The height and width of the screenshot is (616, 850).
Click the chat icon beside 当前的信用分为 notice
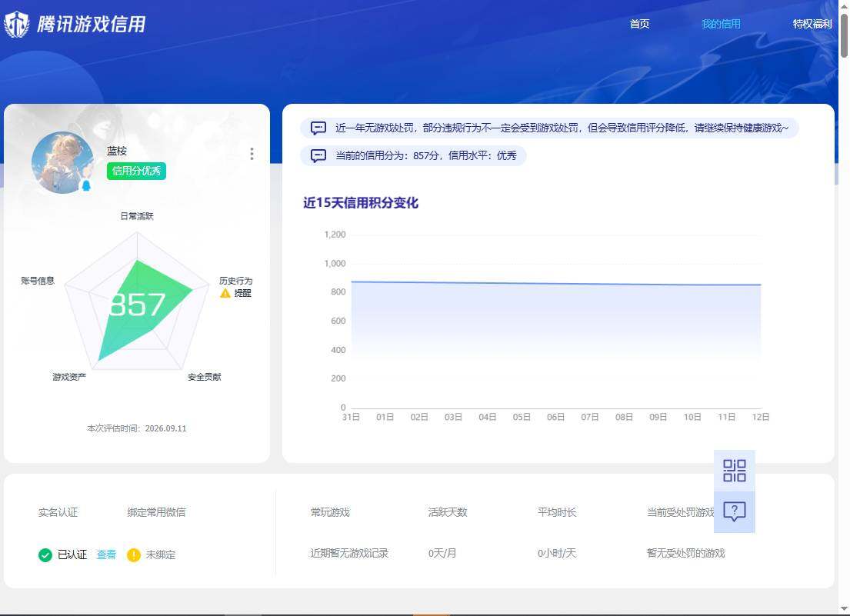[x=318, y=155]
